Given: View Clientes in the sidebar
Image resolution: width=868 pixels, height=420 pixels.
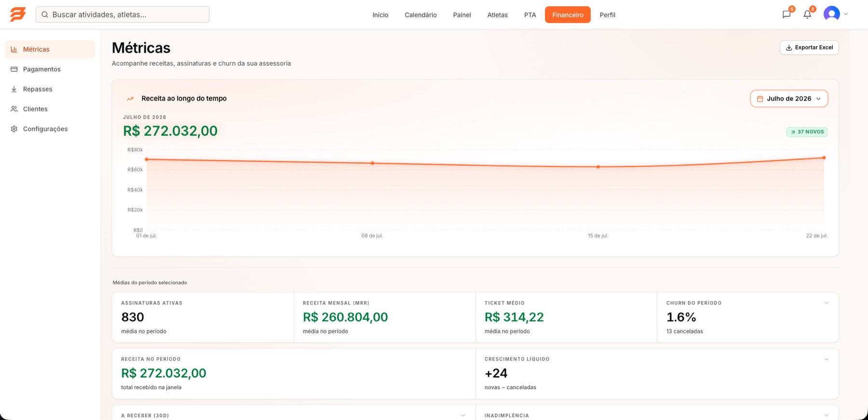Looking at the screenshot, I should [50, 109].
